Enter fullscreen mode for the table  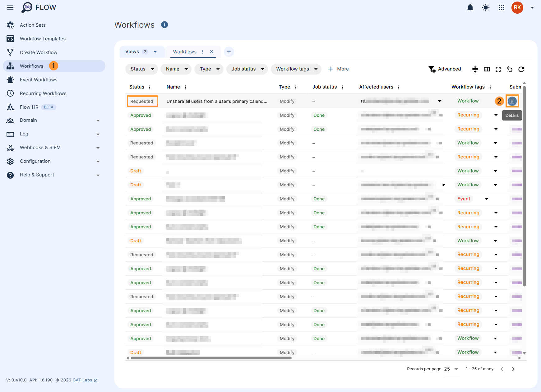click(x=498, y=69)
